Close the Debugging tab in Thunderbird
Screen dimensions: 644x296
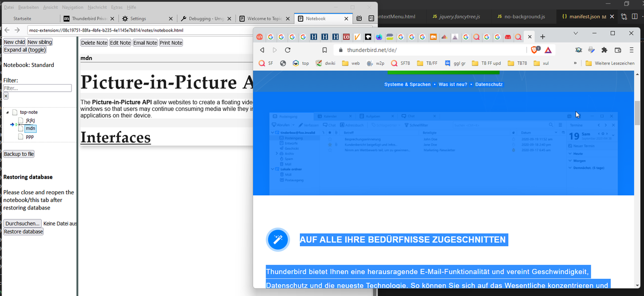[x=230, y=19]
